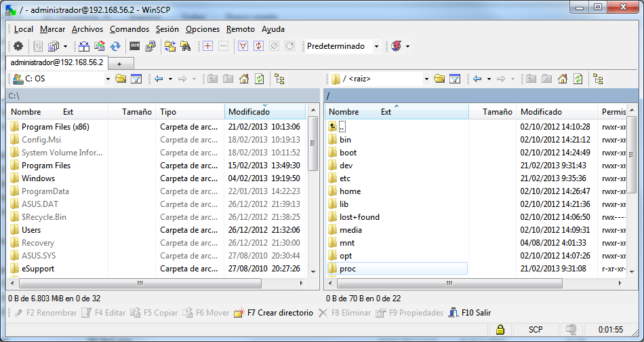
Task: Sort remote files by Modificado column
Action: click(x=557, y=112)
